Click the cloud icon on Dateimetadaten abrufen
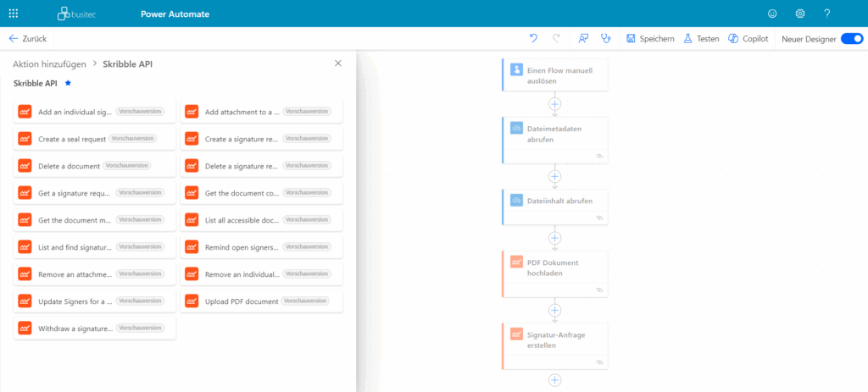Screen dimensions: 868x392 (x=516, y=129)
